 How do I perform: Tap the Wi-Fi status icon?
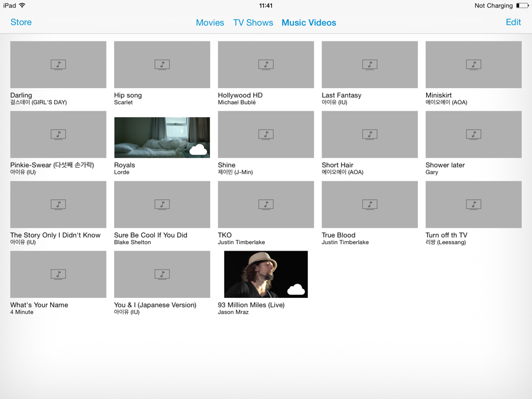[x=22, y=5]
